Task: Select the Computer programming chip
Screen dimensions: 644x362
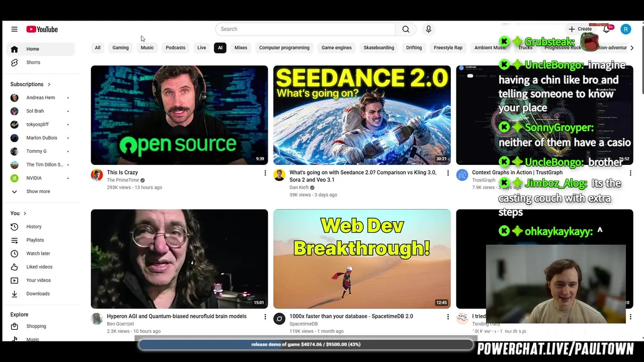Action: pyautogui.click(x=284, y=48)
